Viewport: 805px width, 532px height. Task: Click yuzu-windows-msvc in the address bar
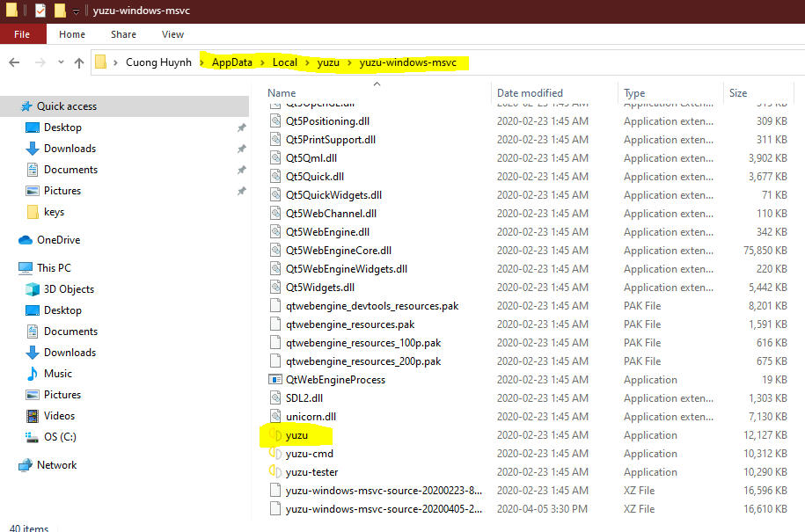(408, 62)
